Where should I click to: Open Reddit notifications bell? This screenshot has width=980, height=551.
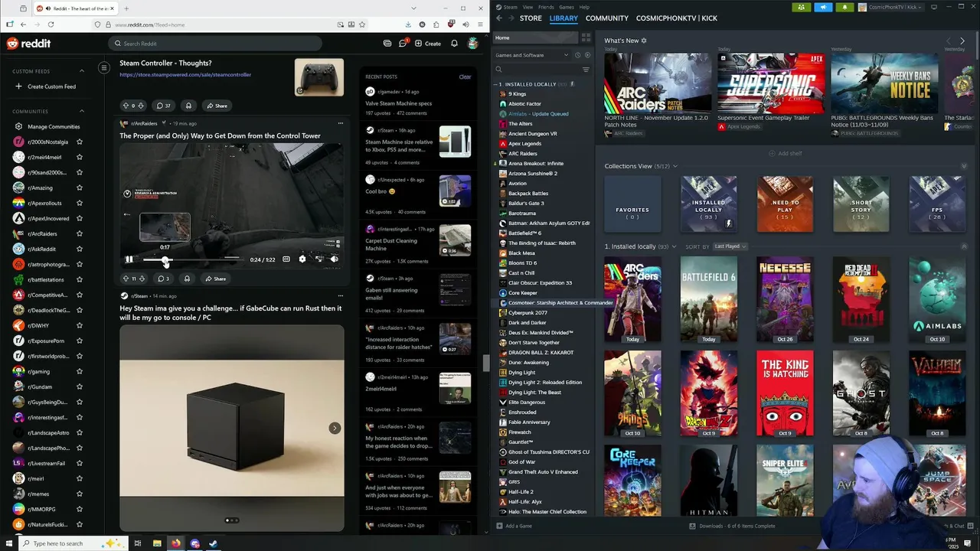point(454,43)
